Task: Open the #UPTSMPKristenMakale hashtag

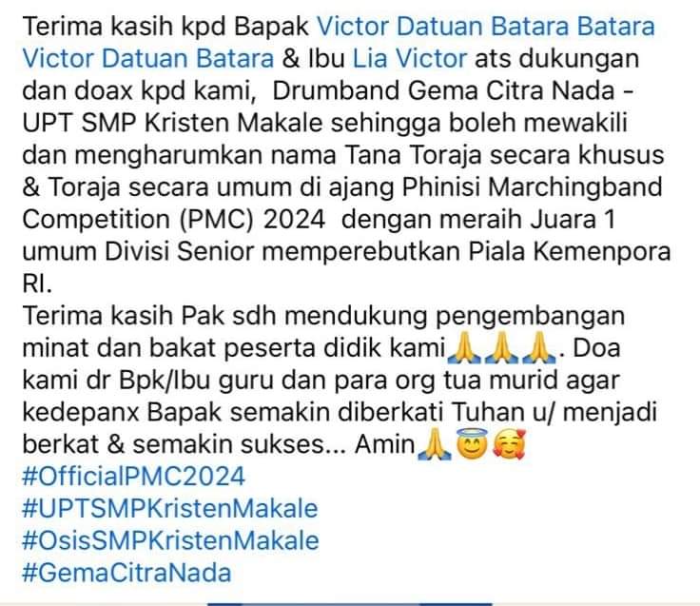Action: [x=170, y=508]
